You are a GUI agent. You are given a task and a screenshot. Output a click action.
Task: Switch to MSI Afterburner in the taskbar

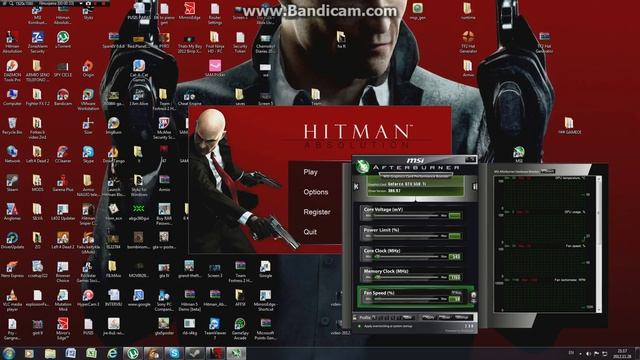236,353
